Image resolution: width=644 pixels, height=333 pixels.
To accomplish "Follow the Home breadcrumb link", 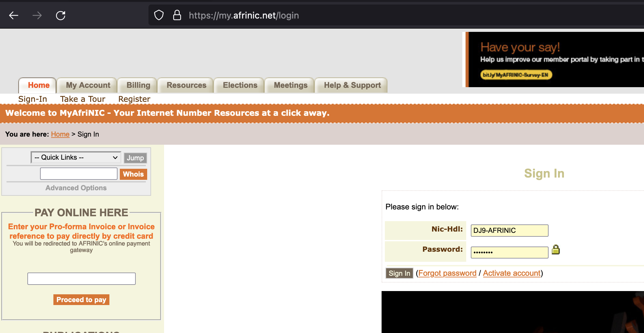I will coord(60,134).
